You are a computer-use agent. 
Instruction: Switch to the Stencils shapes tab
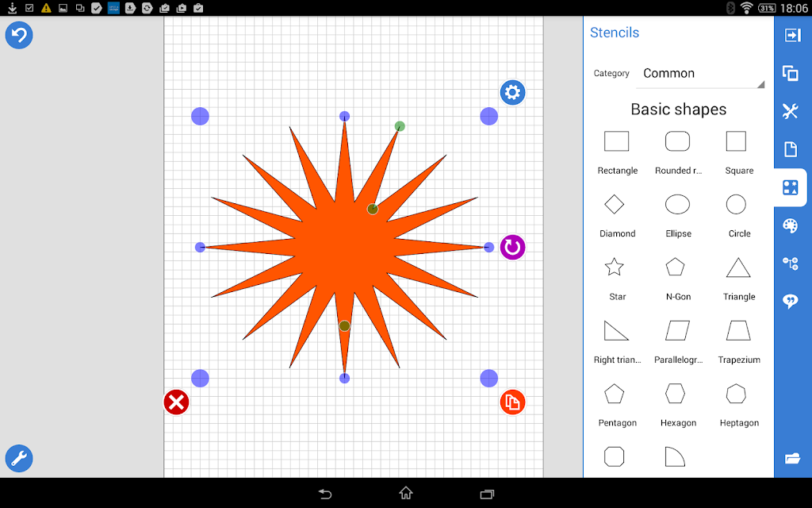pos(791,187)
